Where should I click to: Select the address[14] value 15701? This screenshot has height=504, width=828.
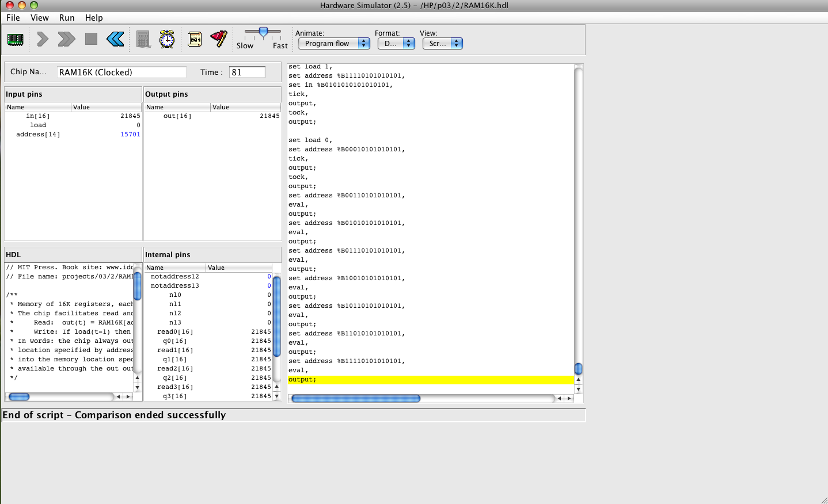[x=130, y=135]
